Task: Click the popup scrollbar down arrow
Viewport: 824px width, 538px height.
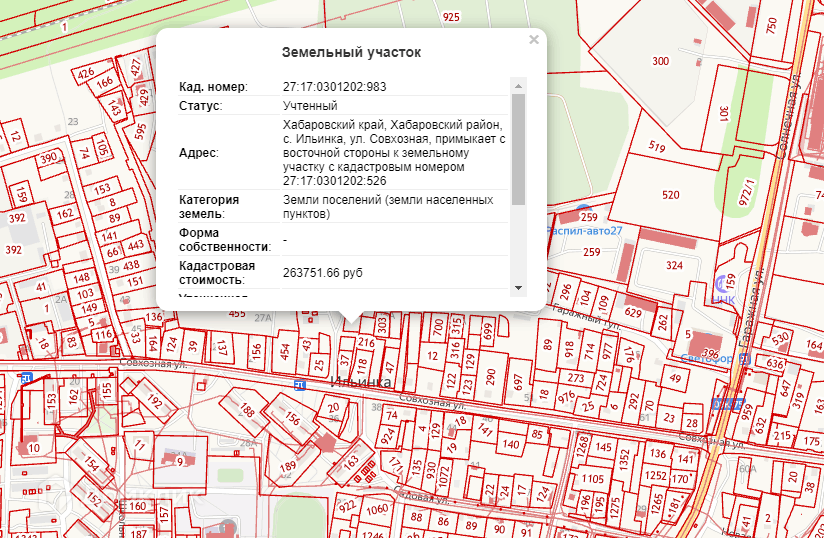Action: pos(518,287)
